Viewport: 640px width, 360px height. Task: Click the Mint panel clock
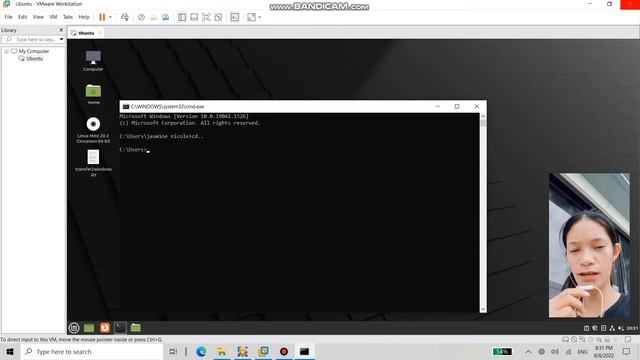point(632,328)
